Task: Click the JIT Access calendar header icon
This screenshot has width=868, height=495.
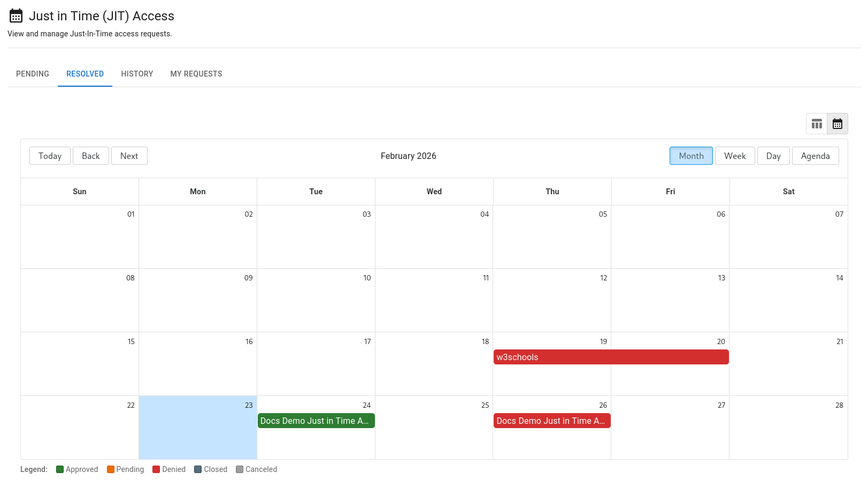Action: 16,16
